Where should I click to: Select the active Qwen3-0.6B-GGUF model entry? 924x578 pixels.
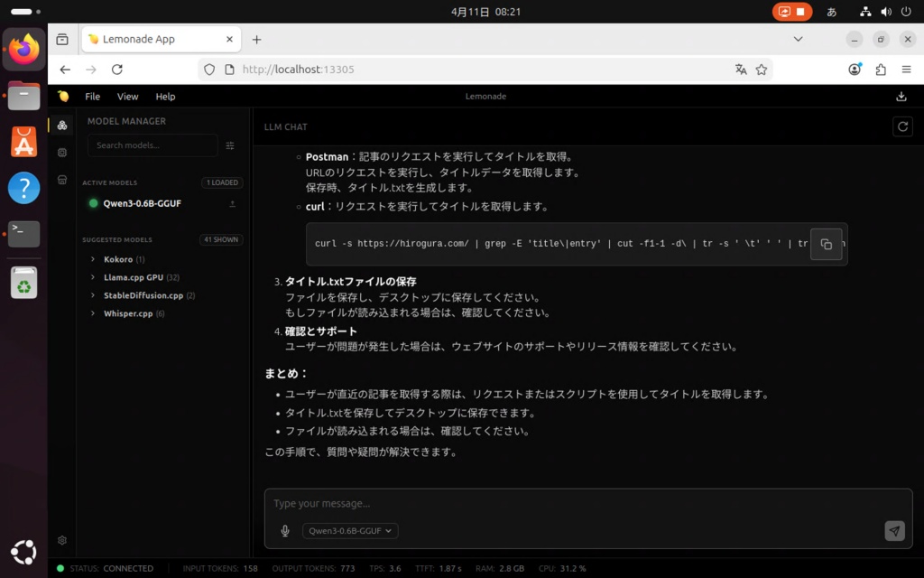(x=142, y=204)
